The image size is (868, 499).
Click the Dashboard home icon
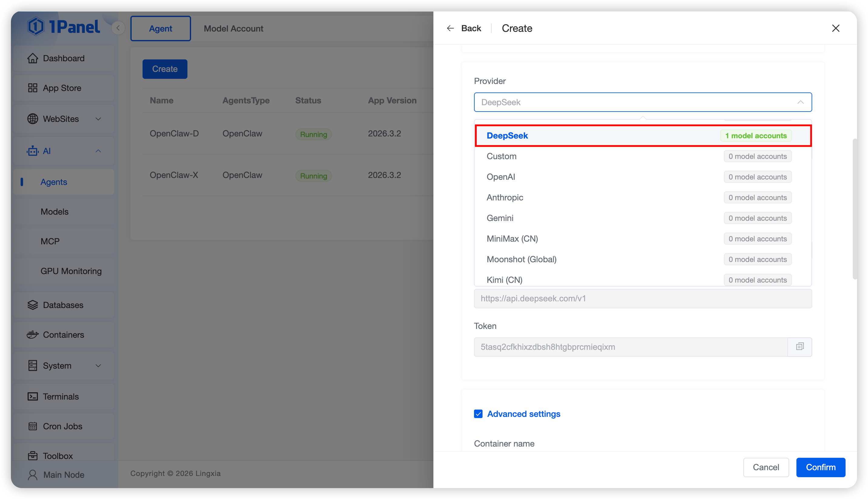pos(32,58)
